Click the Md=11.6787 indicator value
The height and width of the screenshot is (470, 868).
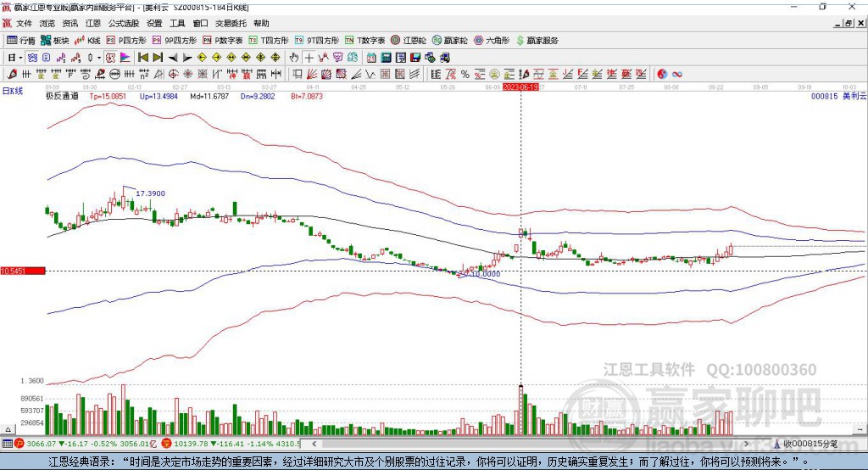209,97
